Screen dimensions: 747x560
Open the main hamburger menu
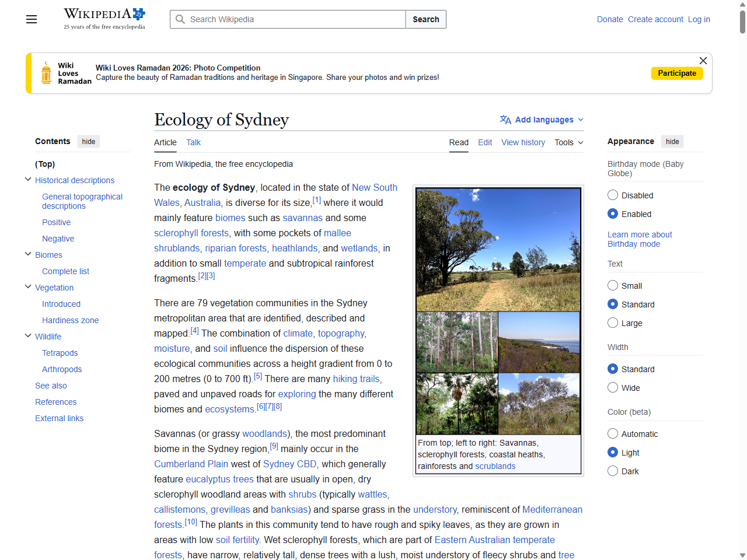(x=31, y=19)
